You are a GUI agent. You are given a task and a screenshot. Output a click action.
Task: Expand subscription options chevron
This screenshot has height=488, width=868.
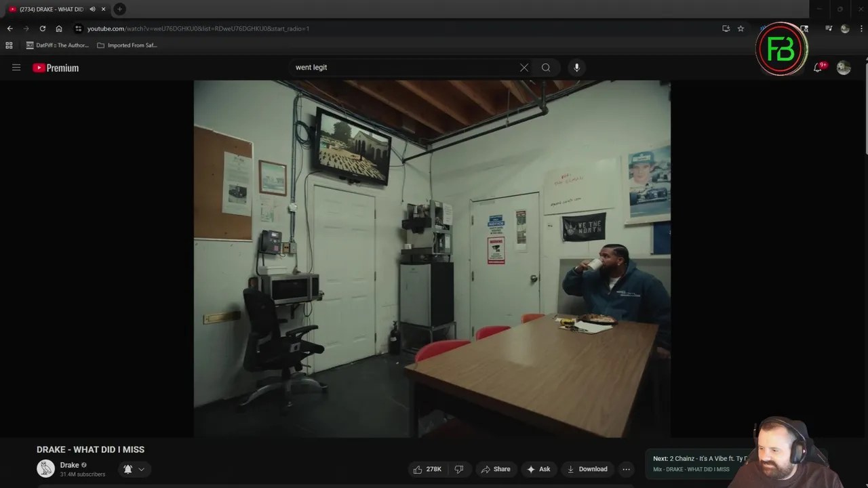pos(141,469)
